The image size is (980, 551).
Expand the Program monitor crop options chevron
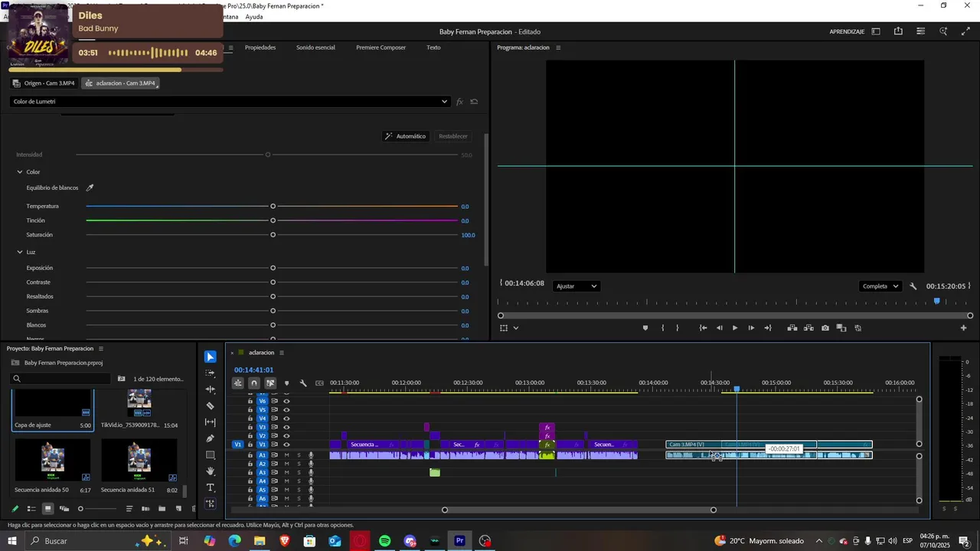516,328
